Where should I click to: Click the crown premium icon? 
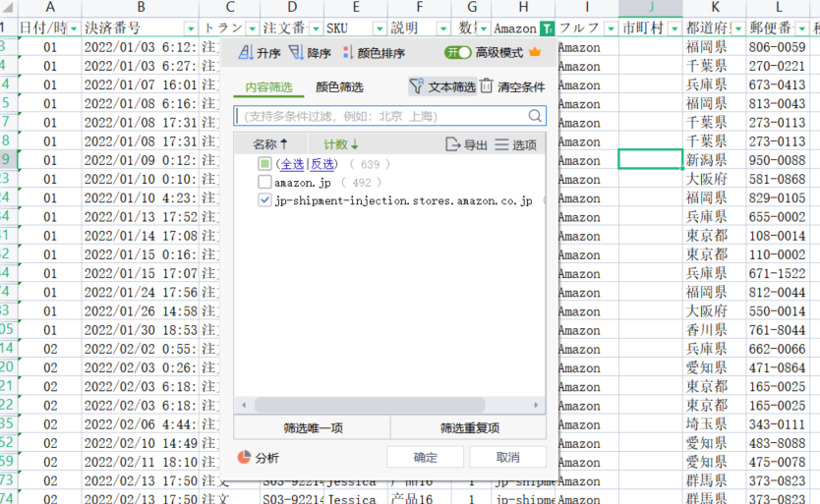(535, 52)
